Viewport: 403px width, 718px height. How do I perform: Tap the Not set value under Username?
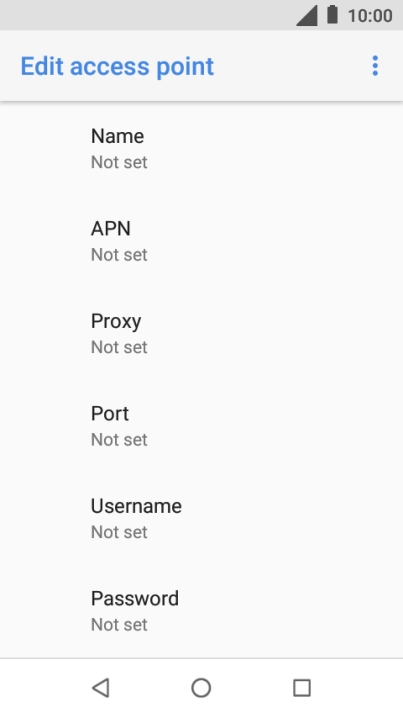(119, 532)
